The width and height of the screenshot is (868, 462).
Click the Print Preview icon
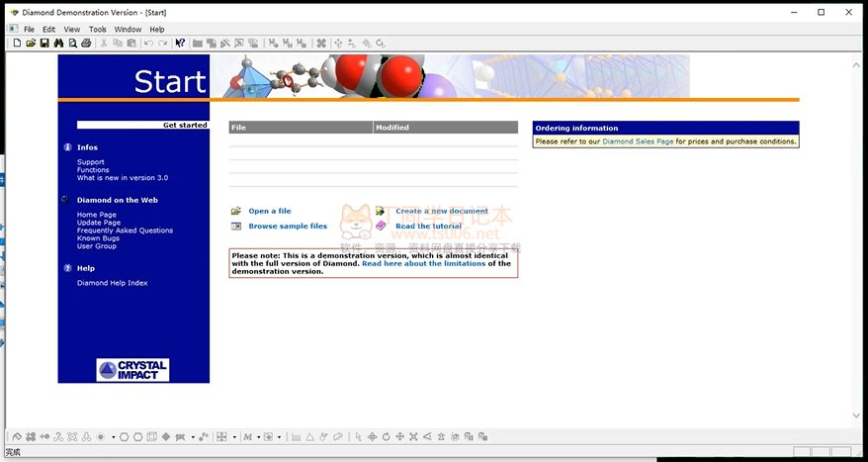(72, 44)
